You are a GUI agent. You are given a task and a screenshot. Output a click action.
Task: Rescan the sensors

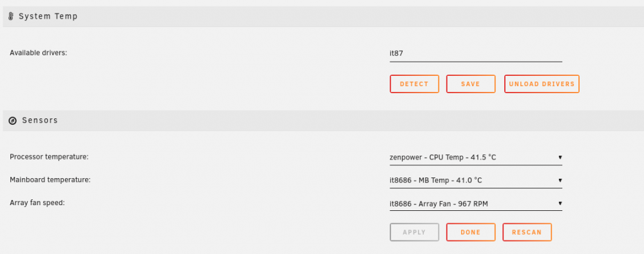(527, 232)
